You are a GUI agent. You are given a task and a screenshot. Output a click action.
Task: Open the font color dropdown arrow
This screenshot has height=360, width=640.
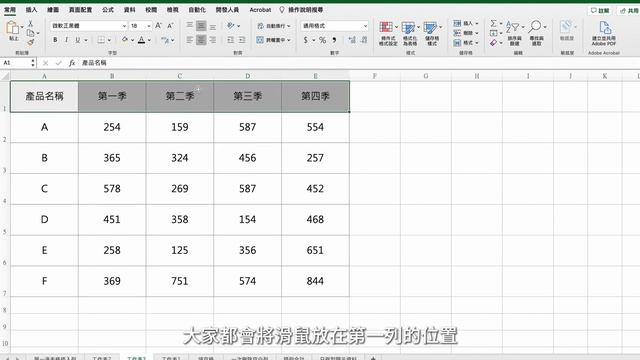(149, 40)
